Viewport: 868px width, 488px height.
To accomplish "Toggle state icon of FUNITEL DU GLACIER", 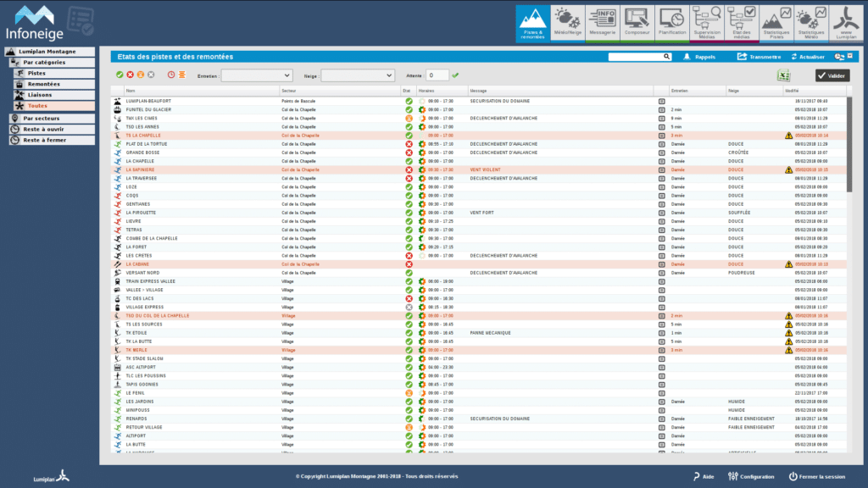I will (x=409, y=109).
